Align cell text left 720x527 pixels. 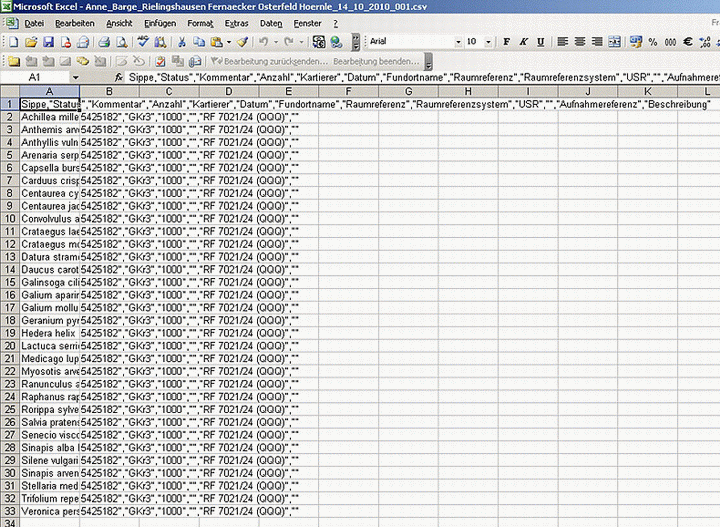pos(562,42)
